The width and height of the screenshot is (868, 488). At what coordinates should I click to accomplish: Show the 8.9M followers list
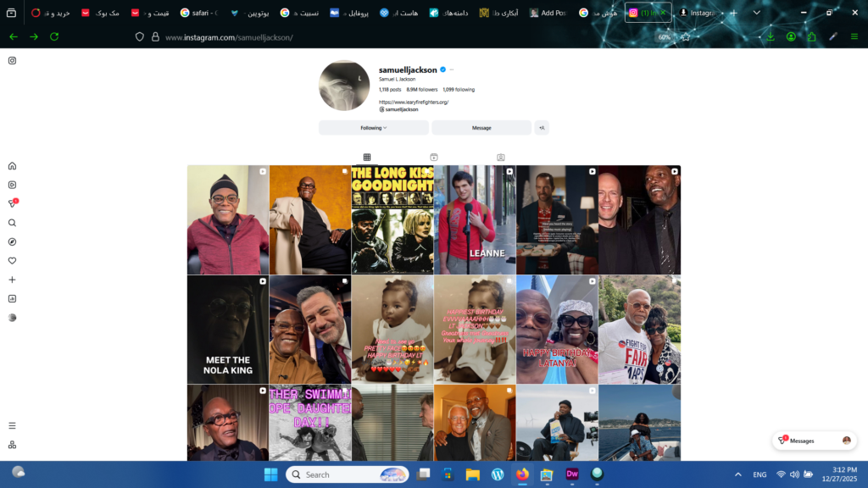coord(422,89)
